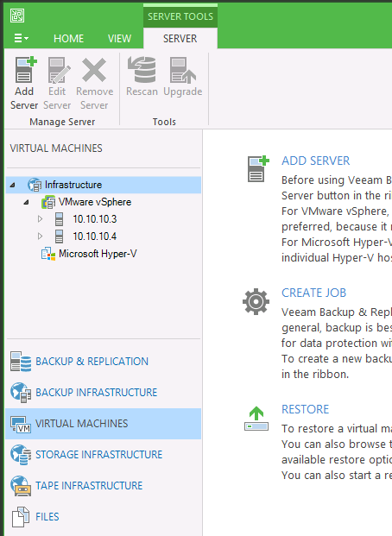The height and width of the screenshot is (536, 392).
Task: Click the Veeam application logo icon
Action: (17, 16)
